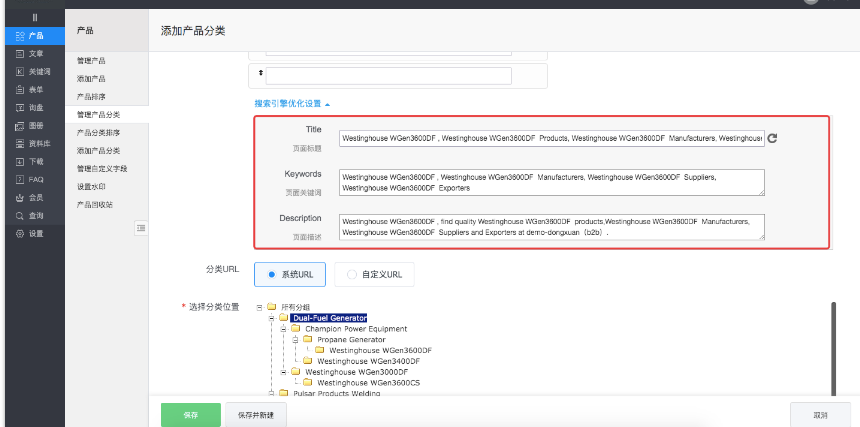860x427 pixels.
Task: Collapse the submenu panel with the list icon
Action: (141, 228)
